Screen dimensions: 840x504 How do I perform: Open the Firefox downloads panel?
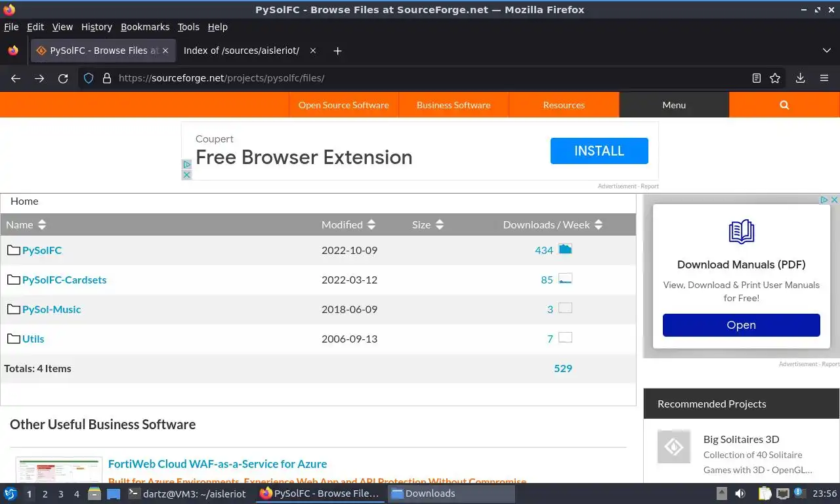coord(800,78)
